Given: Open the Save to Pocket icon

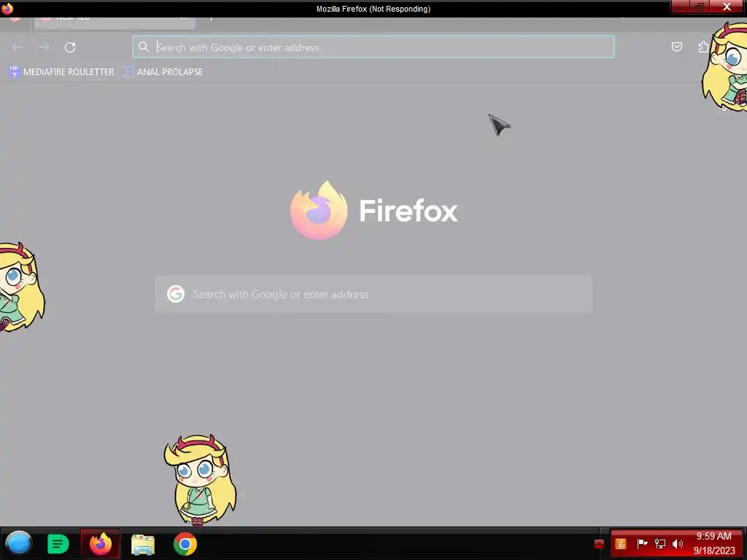Looking at the screenshot, I should (676, 47).
